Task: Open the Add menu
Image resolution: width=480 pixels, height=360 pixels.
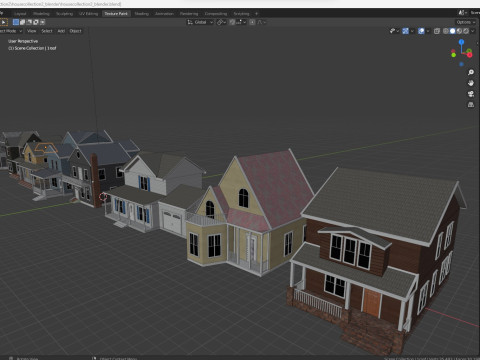Action: pyautogui.click(x=61, y=31)
